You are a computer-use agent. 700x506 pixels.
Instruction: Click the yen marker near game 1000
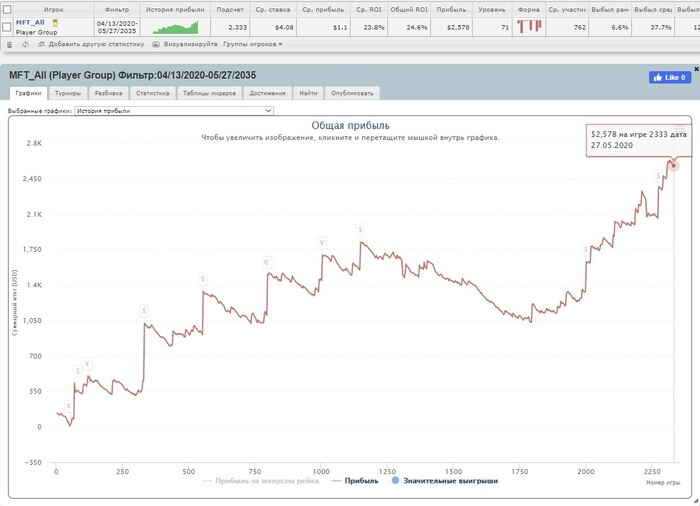coord(322,243)
